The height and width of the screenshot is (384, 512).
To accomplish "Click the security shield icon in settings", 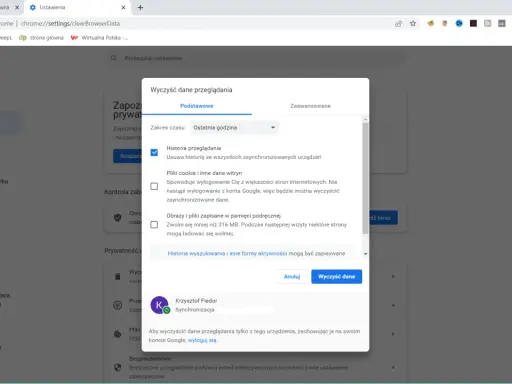I will click(x=117, y=218).
